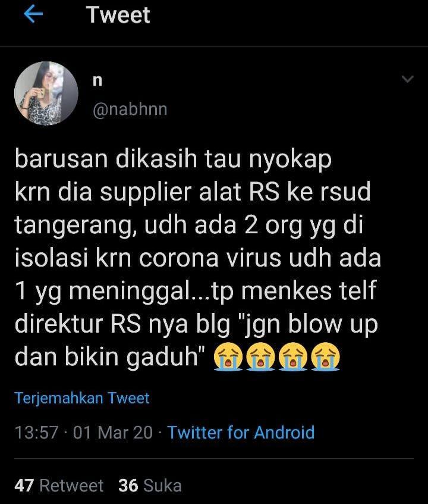Open the Twitter for Android source link
This screenshot has width=428, height=504.
point(241,432)
